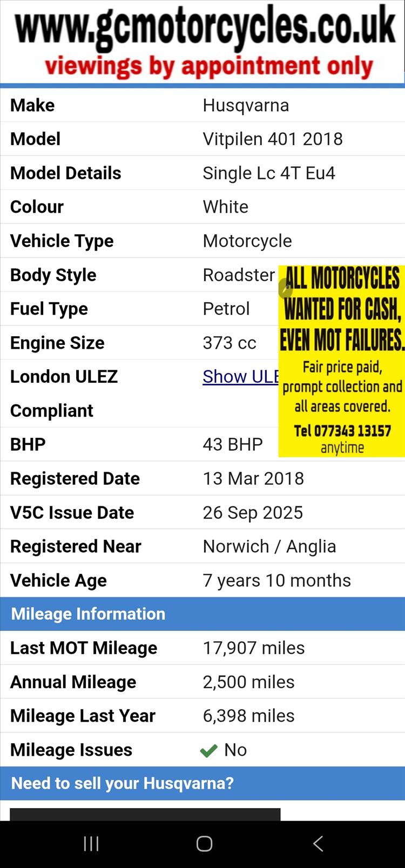Viewport: 405px width, 868px height.
Task: Tap the small round icon on yellow ad
Action: 285,289
